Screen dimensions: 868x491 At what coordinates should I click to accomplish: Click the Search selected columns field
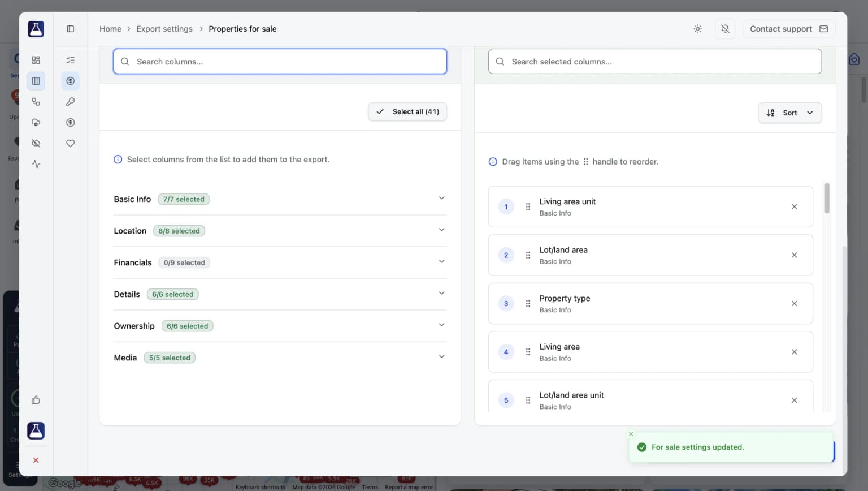[655, 62]
